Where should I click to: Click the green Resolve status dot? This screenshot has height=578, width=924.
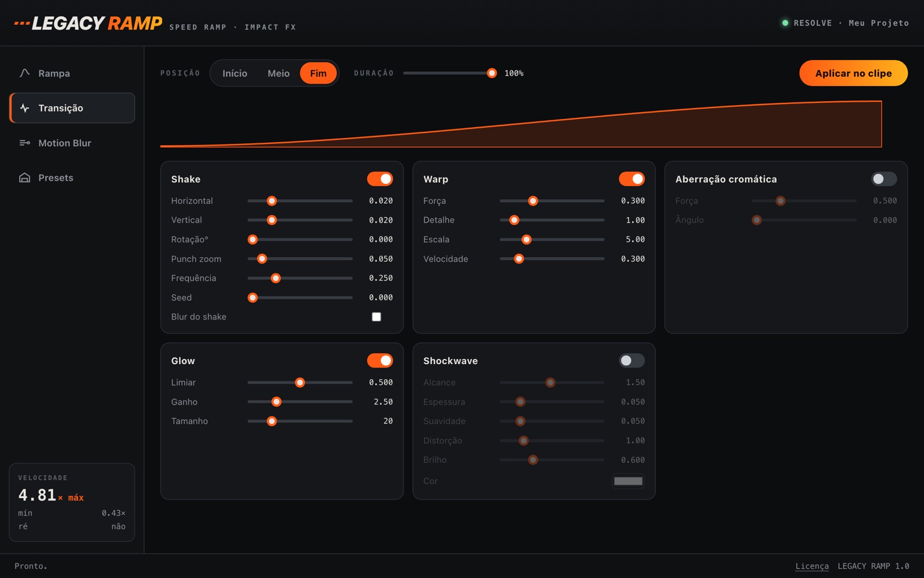click(785, 23)
